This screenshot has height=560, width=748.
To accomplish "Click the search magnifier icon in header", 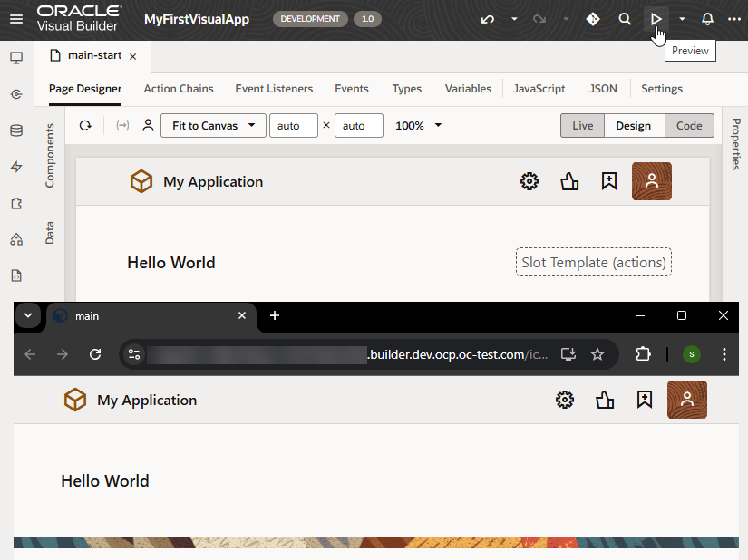I will [625, 19].
